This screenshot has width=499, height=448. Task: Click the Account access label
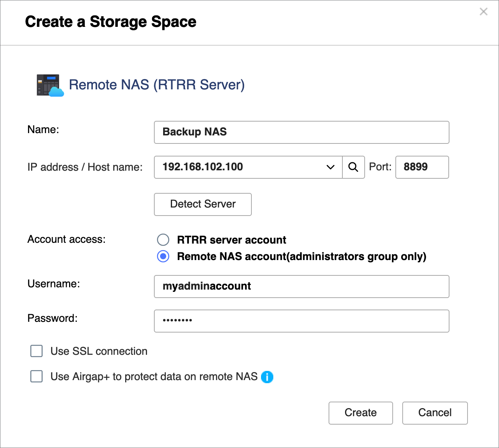66,239
